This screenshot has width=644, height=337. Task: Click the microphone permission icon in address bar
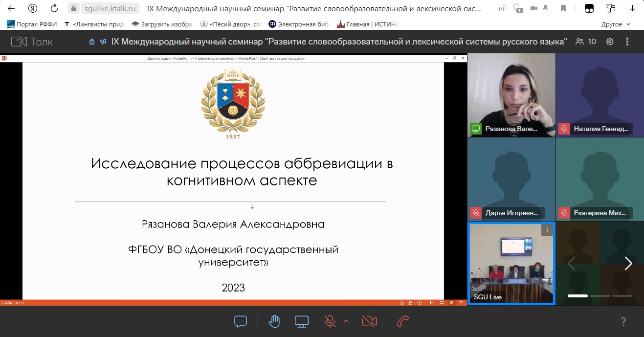tap(546, 9)
